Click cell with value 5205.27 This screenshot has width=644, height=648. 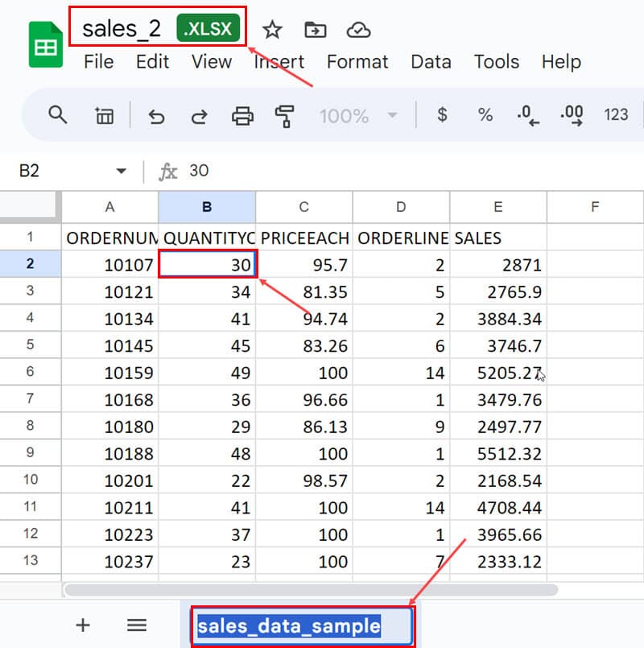point(498,372)
